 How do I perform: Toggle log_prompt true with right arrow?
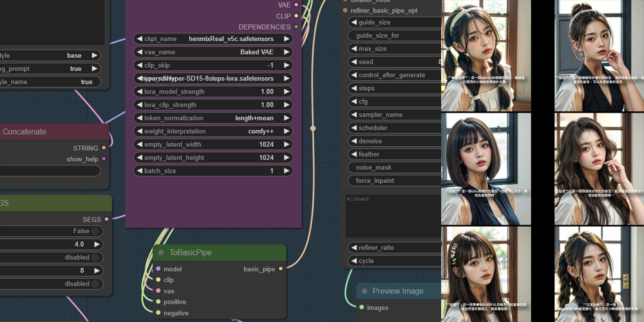click(95, 69)
